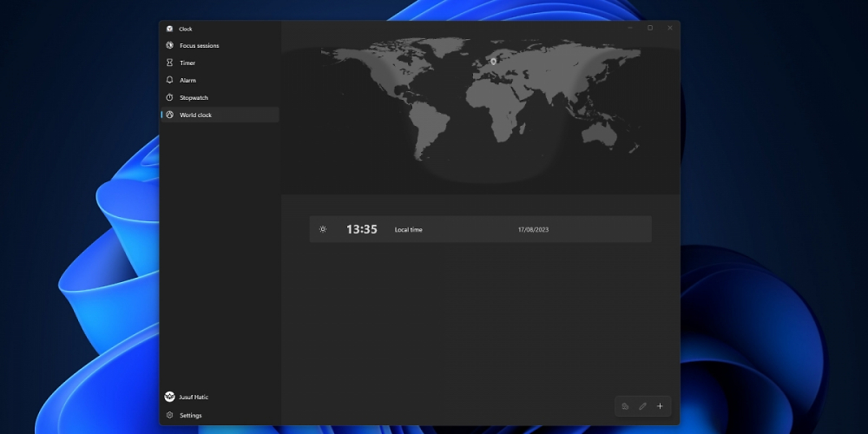Open Settings at the sidebar bottom
The image size is (868, 434).
click(x=220, y=415)
